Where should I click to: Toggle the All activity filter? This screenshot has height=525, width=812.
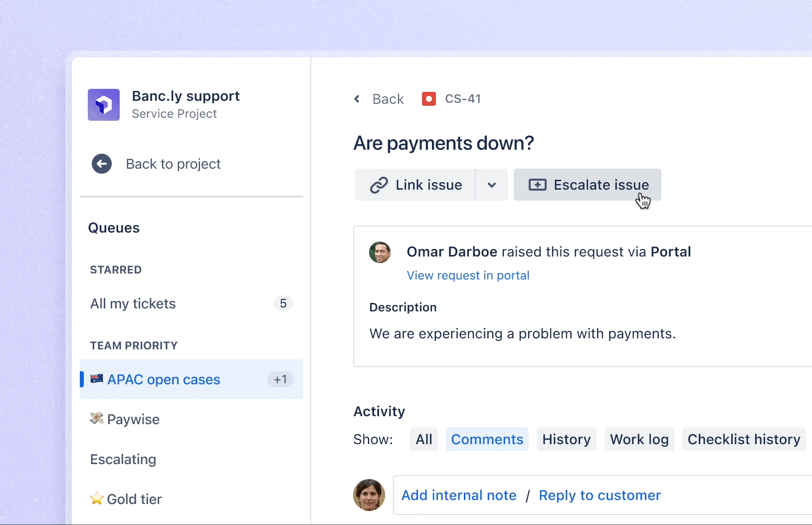[423, 439]
